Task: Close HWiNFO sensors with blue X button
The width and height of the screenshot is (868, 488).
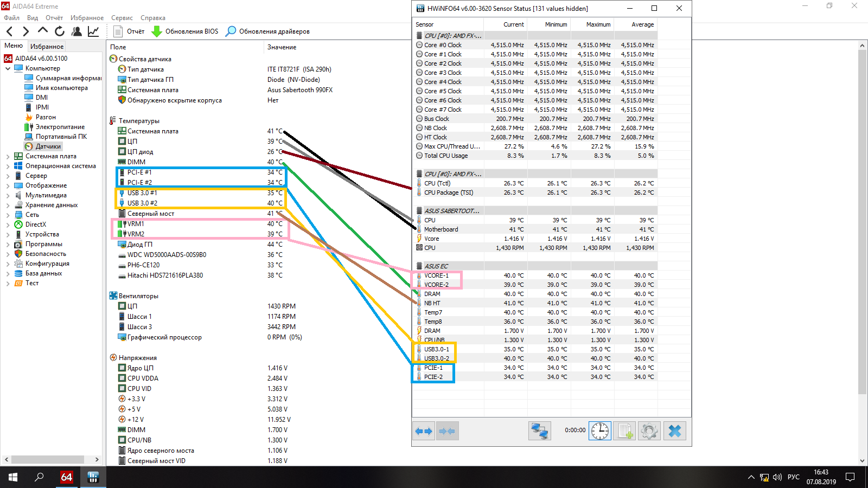Action: tap(675, 431)
